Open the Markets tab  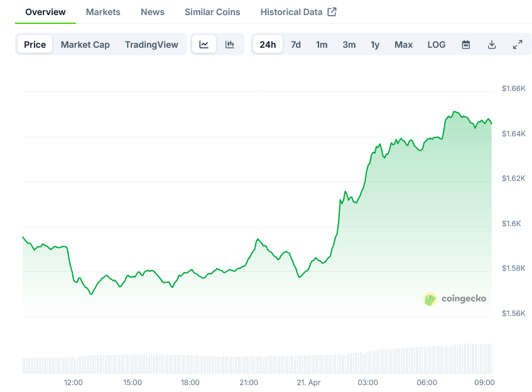pos(103,12)
